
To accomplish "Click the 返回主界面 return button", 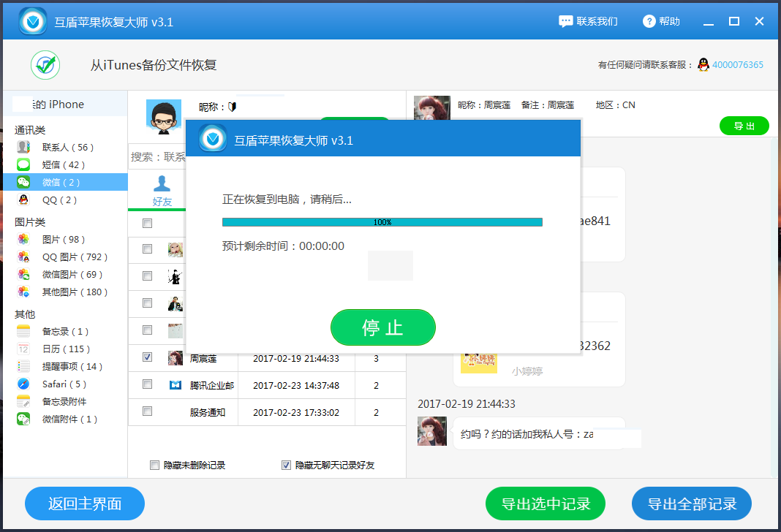I will pyautogui.click(x=84, y=503).
